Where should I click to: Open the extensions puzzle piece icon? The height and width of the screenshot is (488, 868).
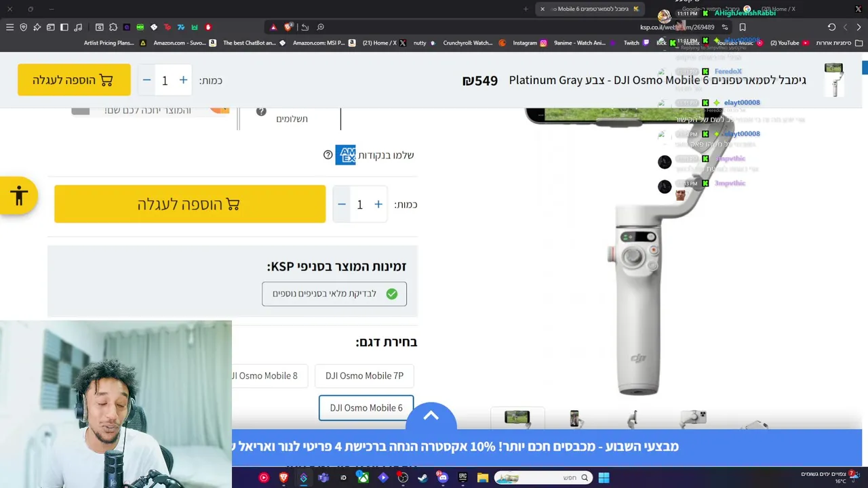113,27
